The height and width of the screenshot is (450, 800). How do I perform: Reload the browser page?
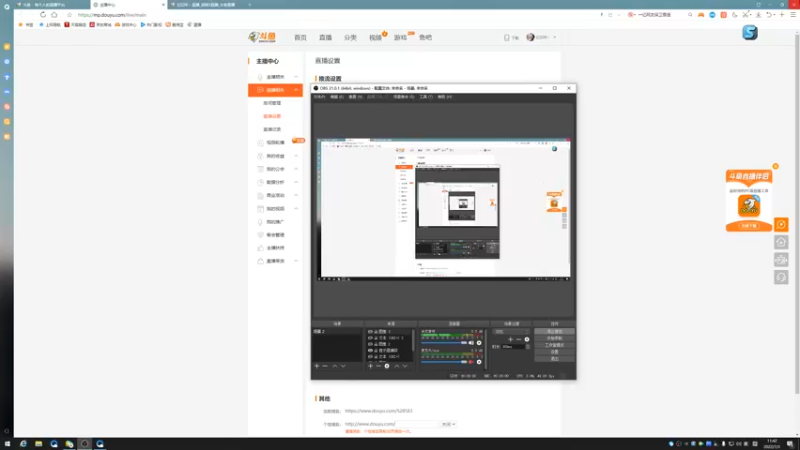point(43,15)
